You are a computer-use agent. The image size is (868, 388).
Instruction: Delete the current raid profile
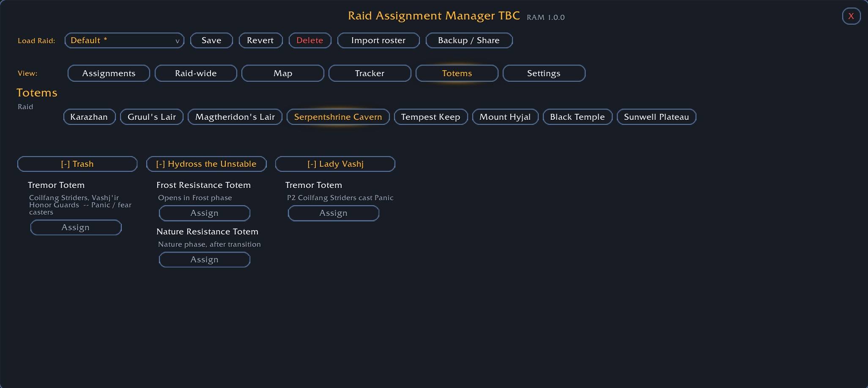click(x=310, y=41)
